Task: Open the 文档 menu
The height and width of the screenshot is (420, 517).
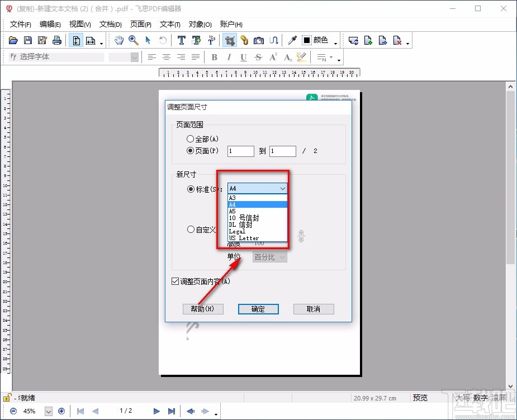Action: click(110, 24)
